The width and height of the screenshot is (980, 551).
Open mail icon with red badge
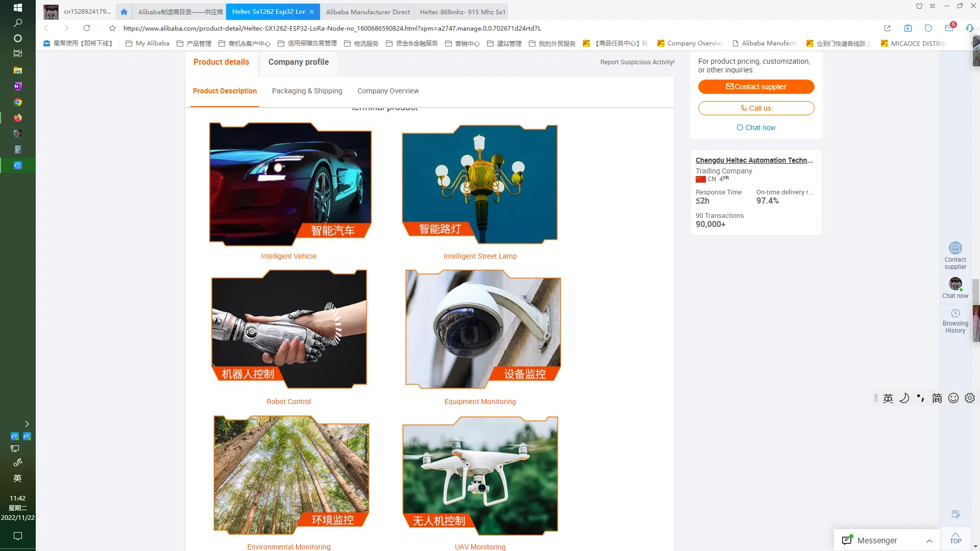pyautogui.click(x=949, y=28)
